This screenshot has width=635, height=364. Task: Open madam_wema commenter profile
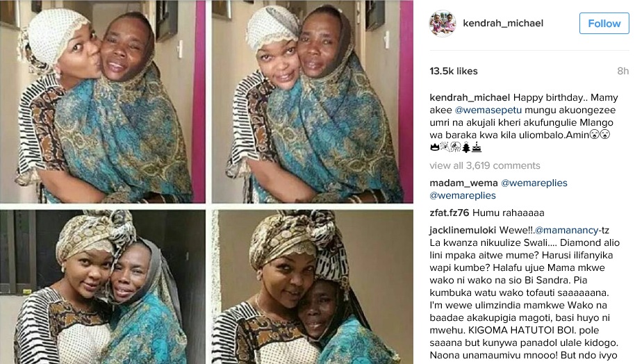pos(463,183)
